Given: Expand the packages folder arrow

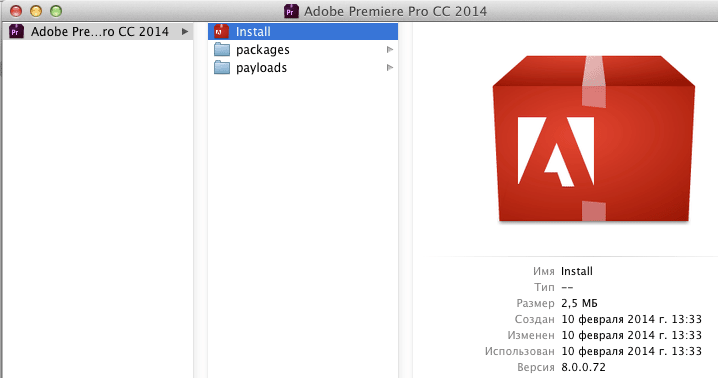Looking at the screenshot, I should tap(390, 49).
